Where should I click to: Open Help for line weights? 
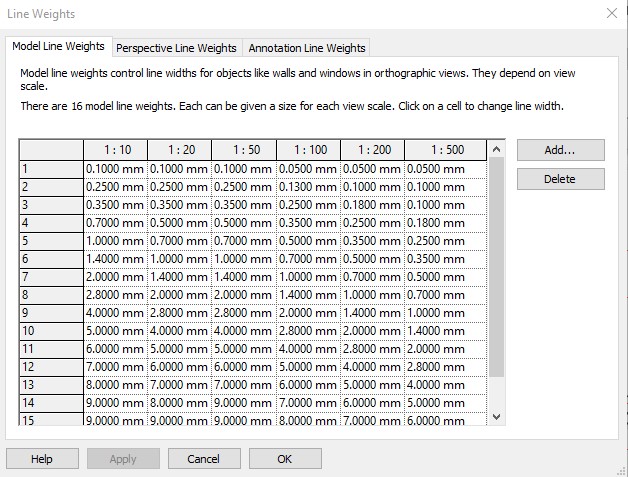pos(42,459)
